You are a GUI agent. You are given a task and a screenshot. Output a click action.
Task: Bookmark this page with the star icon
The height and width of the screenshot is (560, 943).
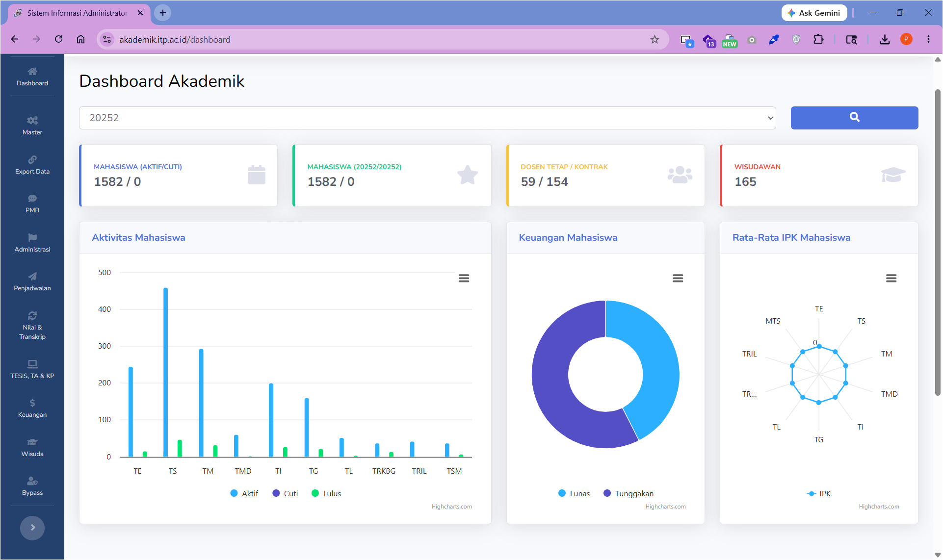(655, 39)
